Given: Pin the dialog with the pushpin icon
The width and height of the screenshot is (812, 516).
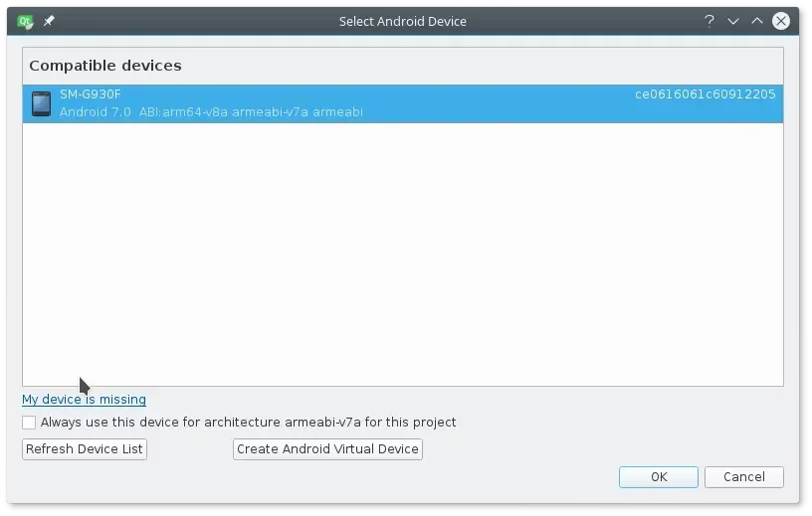Looking at the screenshot, I should tap(49, 21).
